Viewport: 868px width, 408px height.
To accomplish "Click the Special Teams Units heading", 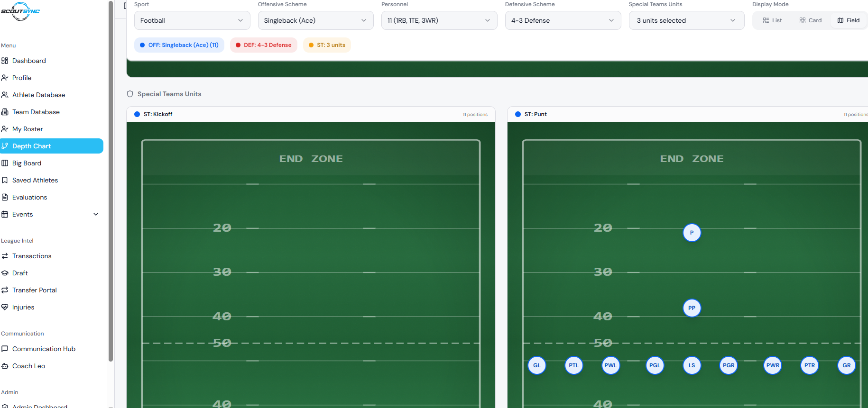I will click(169, 94).
